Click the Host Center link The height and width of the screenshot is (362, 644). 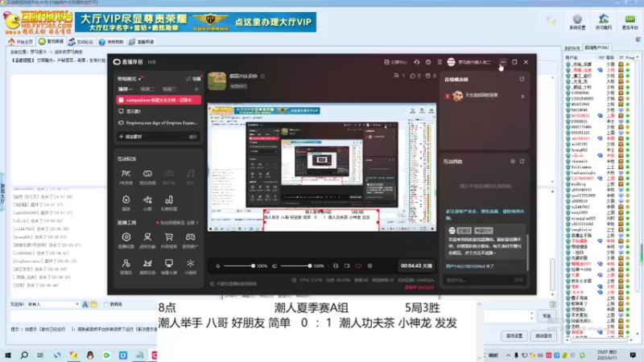pyautogui.click(x=395, y=62)
